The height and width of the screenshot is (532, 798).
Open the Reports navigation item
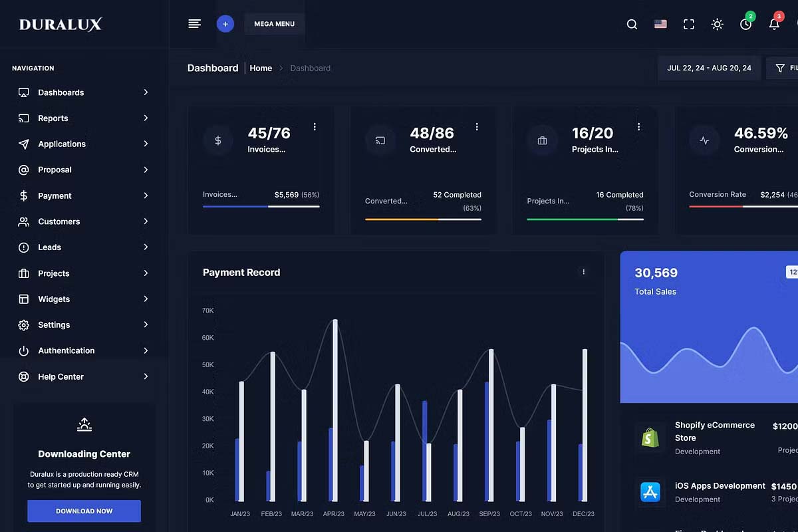point(84,118)
